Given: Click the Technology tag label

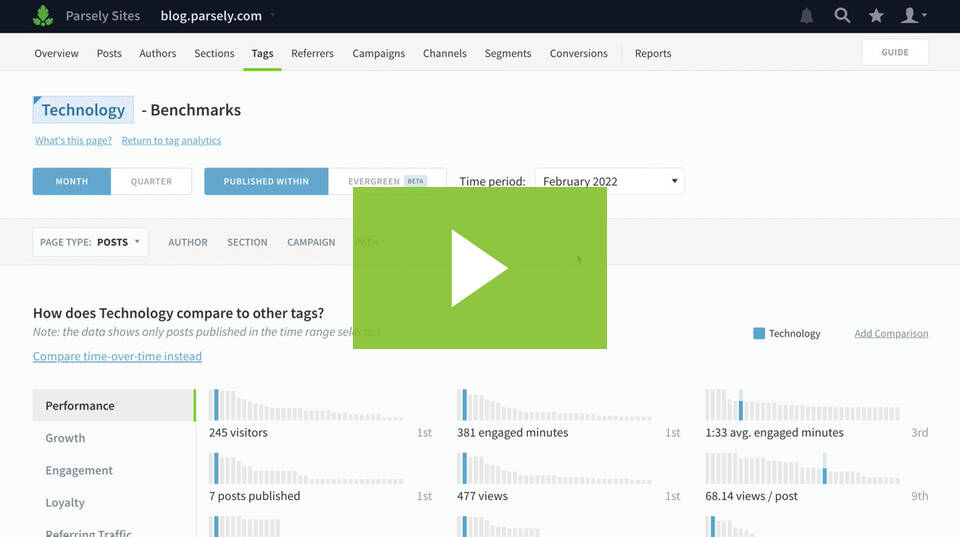Looking at the screenshot, I should coord(83,110).
